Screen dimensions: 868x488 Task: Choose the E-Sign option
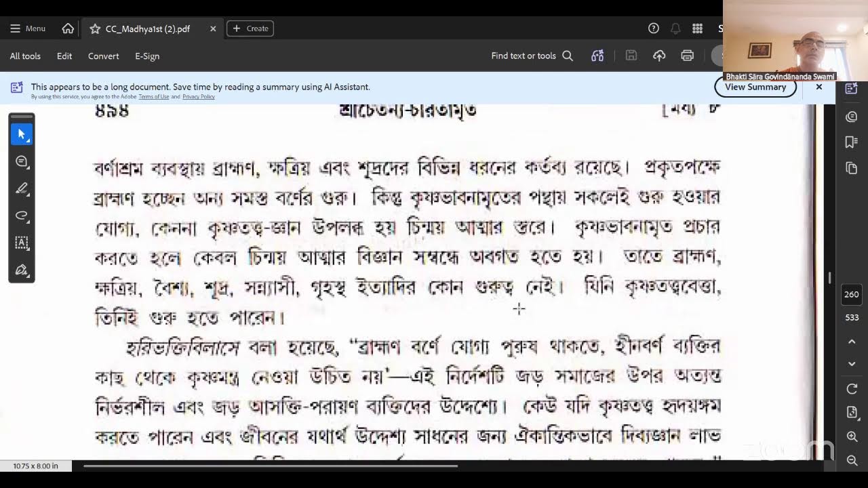point(147,56)
